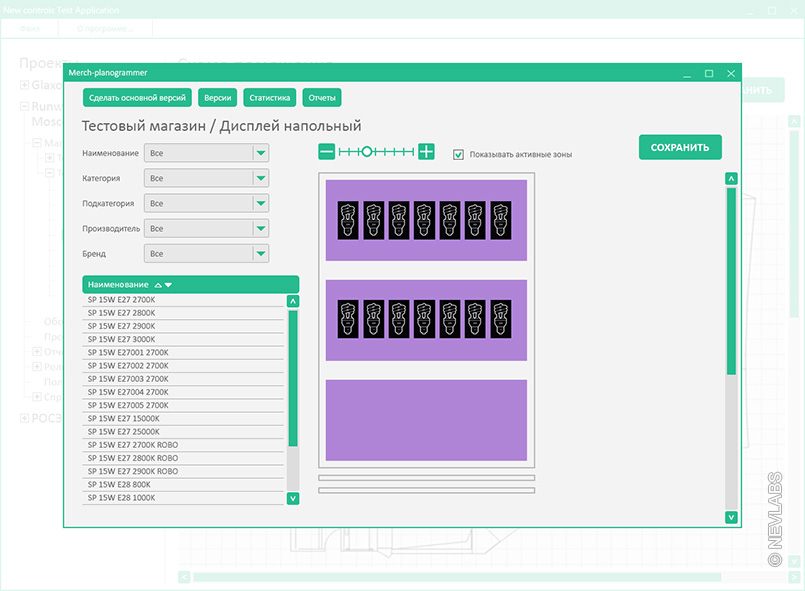Click scroll down arrow of planogram panel

point(731,517)
